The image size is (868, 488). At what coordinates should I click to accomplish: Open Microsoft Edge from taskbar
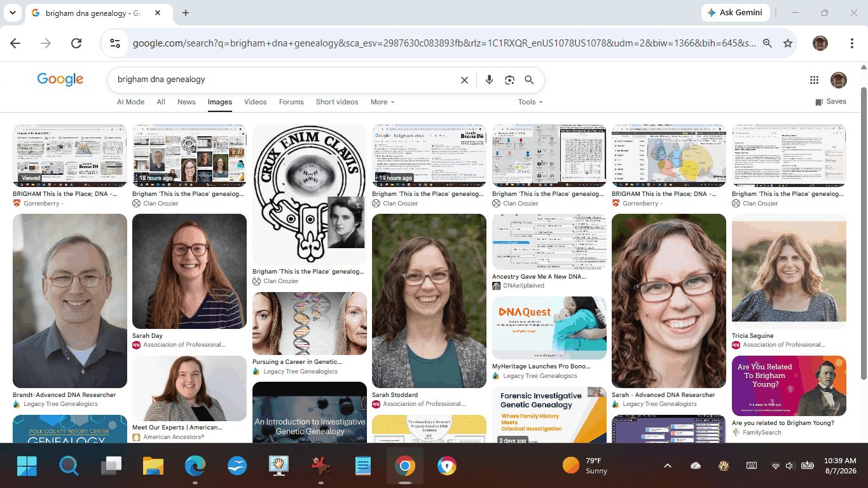click(195, 466)
